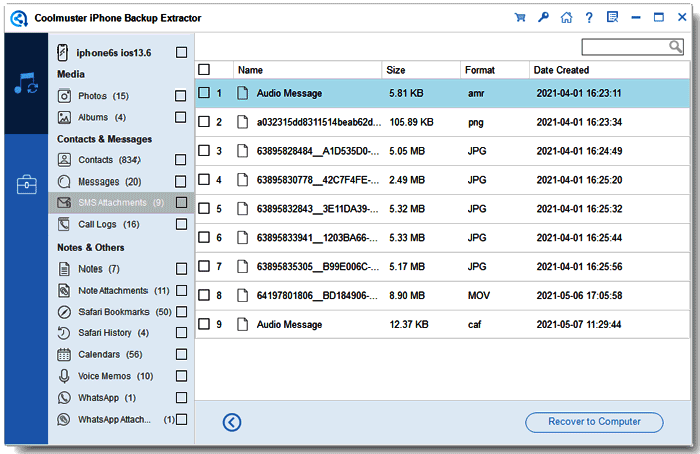The width and height of the screenshot is (700, 454).
Task: Focus the search input field
Action: tap(625, 46)
